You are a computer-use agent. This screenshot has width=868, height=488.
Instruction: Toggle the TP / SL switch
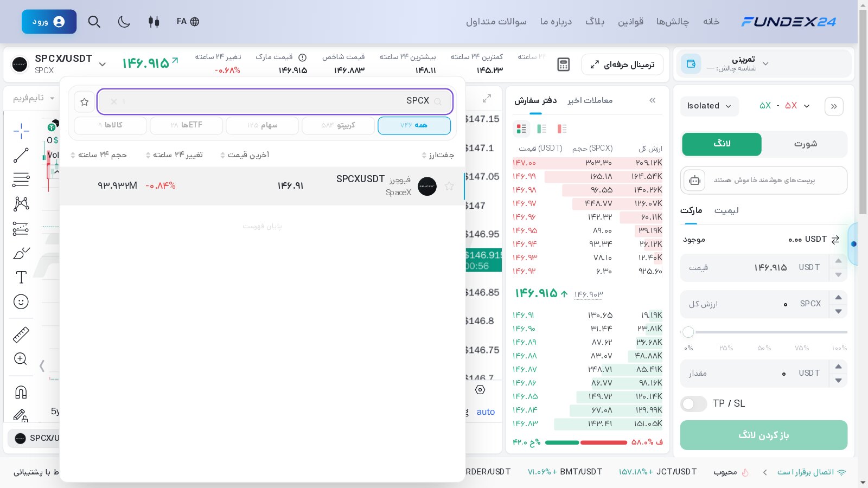click(x=694, y=403)
